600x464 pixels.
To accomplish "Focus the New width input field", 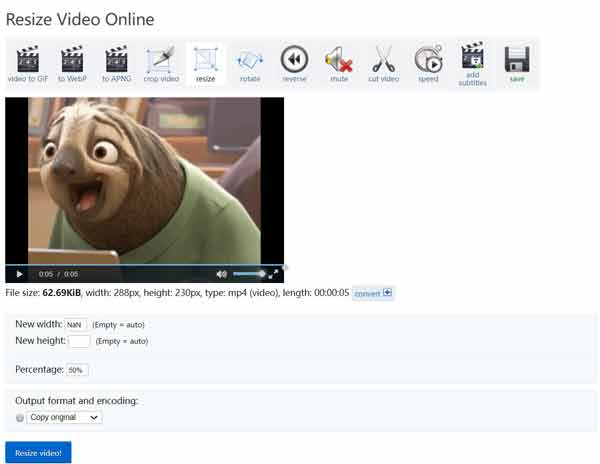I will click(76, 325).
